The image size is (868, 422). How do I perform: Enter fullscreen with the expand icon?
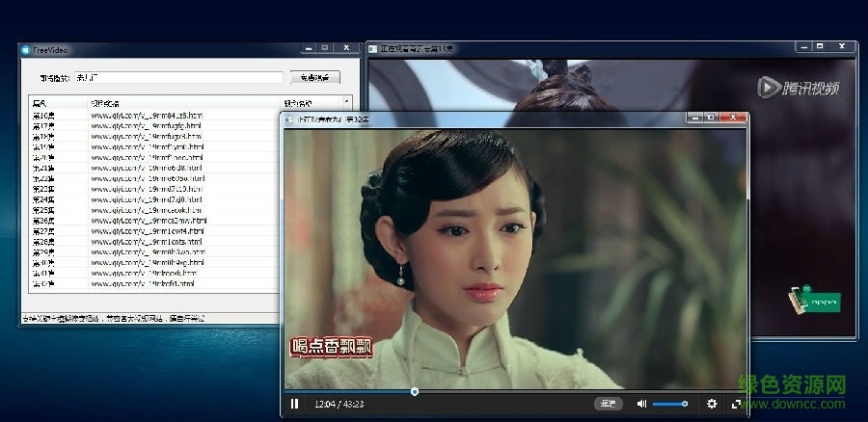pyautogui.click(x=736, y=404)
